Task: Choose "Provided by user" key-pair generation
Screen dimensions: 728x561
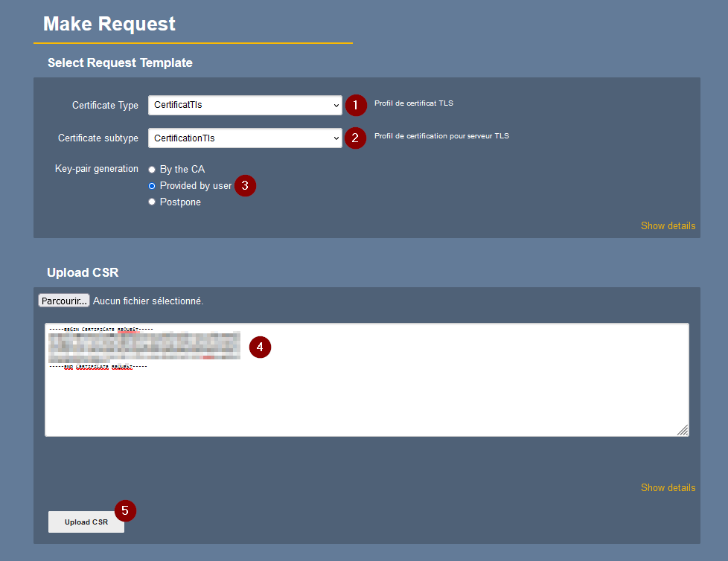Action: point(152,186)
